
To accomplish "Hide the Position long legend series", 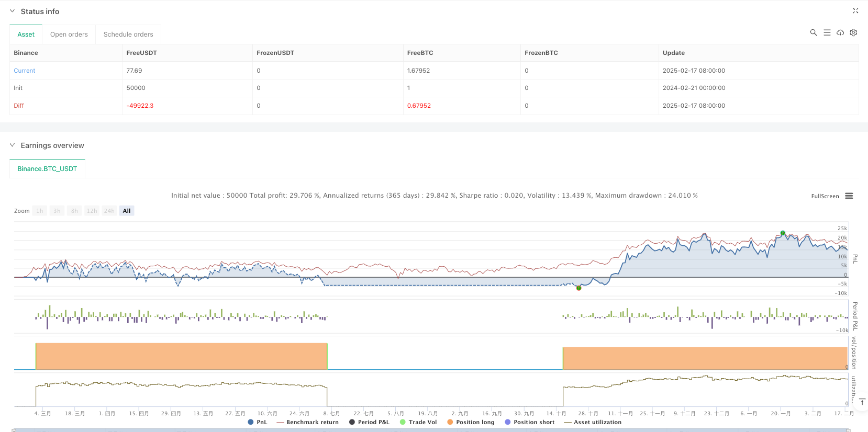I will coord(471,422).
